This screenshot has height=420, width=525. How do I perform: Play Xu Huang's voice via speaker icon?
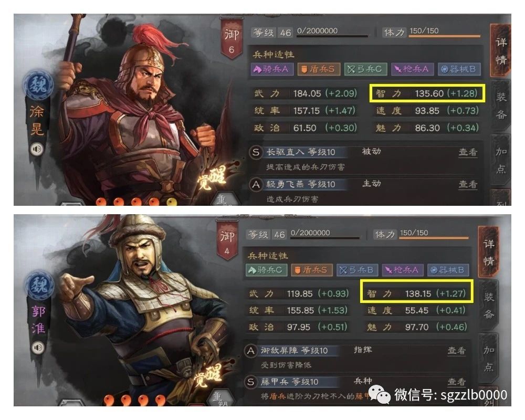37,149
